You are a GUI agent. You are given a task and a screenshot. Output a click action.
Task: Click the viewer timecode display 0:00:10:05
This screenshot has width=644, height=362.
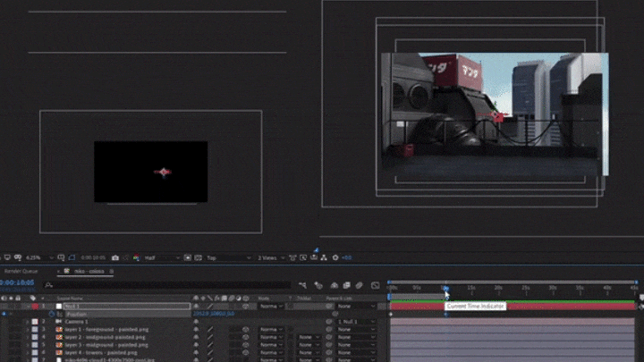[93, 257]
